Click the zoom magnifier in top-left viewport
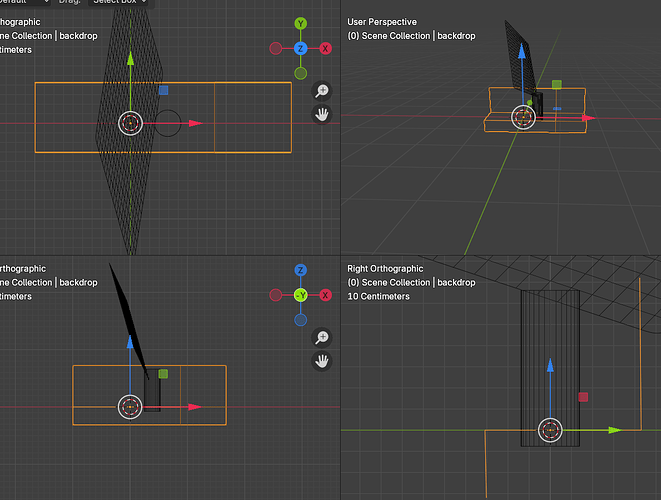 click(322, 91)
